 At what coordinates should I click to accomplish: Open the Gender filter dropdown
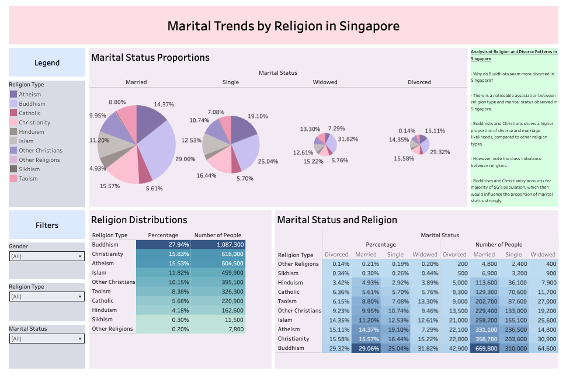(47, 256)
